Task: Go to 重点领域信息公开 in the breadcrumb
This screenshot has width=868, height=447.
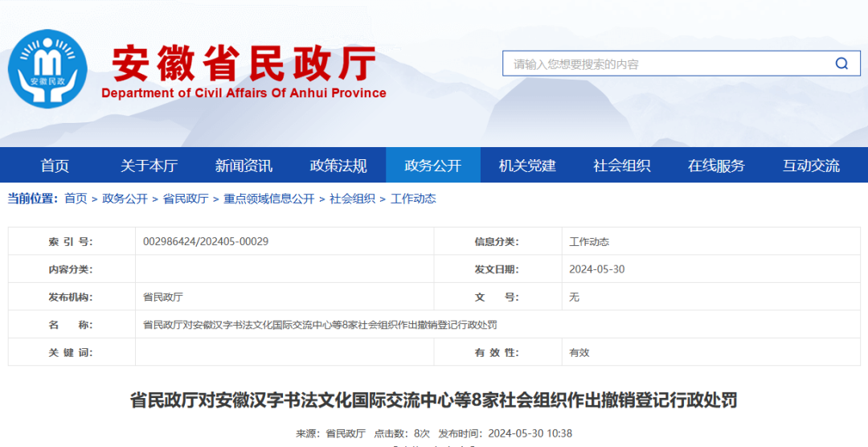Action: point(269,199)
